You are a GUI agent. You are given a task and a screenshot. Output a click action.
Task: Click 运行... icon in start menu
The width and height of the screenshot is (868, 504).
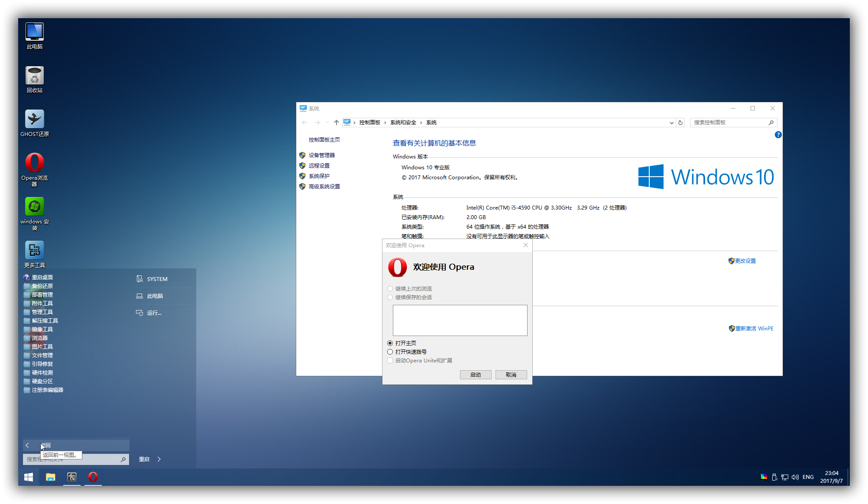(x=139, y=313)
